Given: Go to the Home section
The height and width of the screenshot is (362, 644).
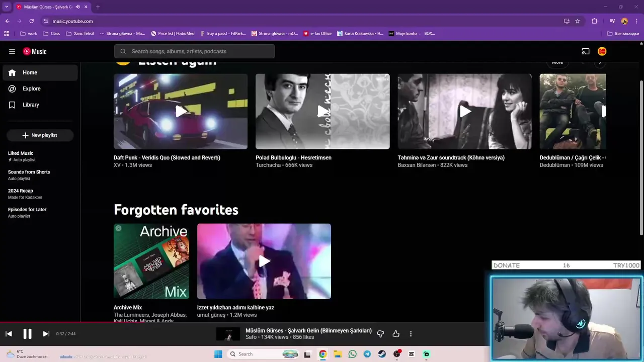Looking at the screenshot, I should 40,72.
